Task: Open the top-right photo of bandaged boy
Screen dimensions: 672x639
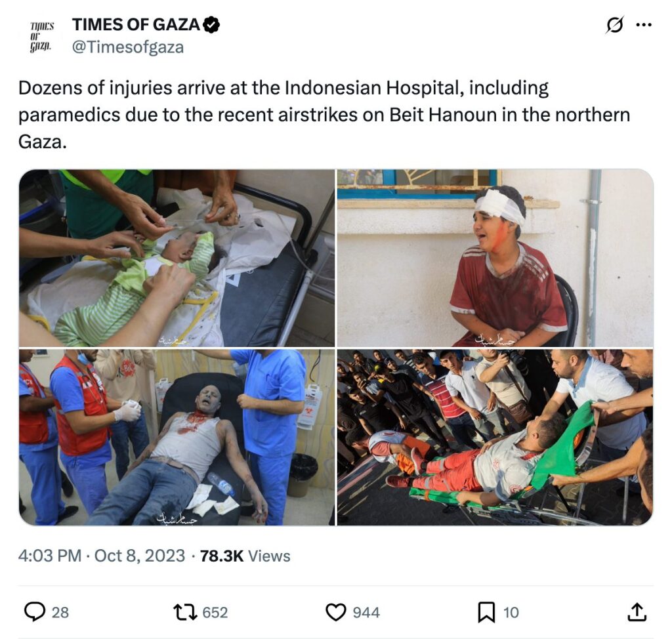Action: 495,258
